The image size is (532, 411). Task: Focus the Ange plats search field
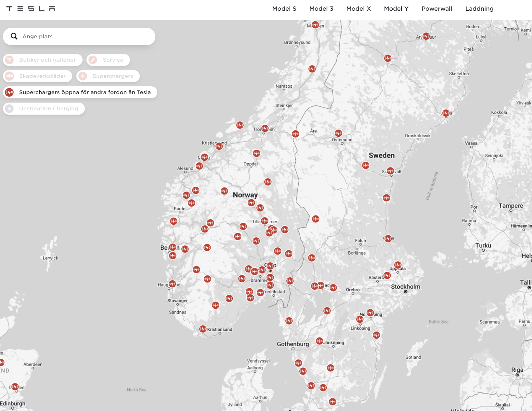tap(84, 36)
